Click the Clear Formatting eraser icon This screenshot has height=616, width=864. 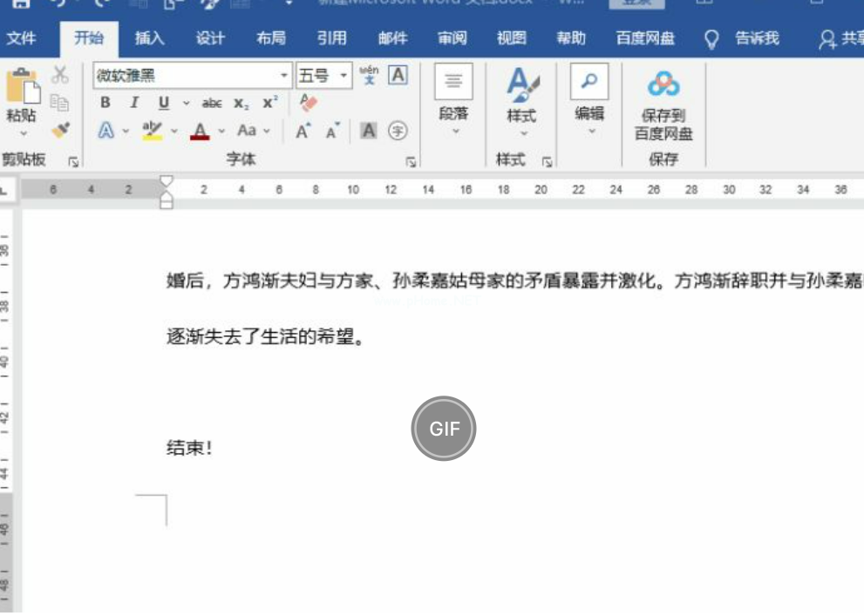tap(309, 103)
